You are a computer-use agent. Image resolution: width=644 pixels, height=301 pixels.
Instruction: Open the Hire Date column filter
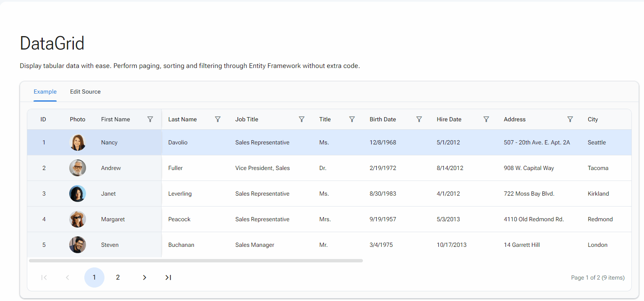click(486, 119)
